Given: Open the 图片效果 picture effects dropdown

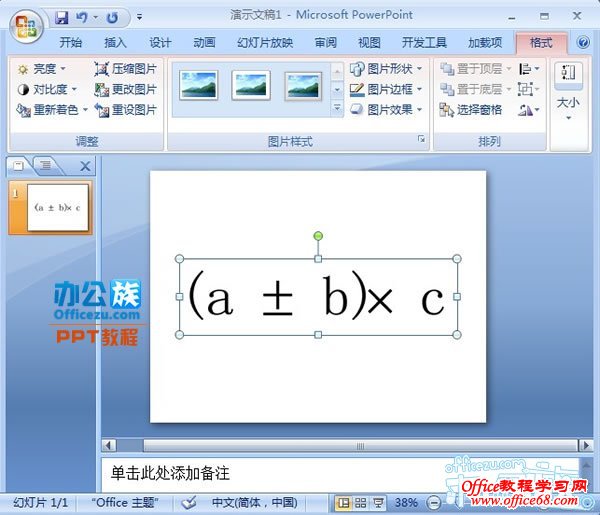Looking at the screenshot, I should pyautogui.click(x=386, y=110).
